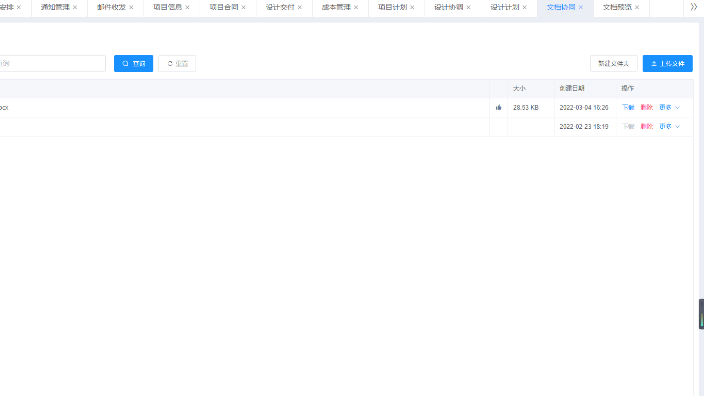Screen dimensions: 704x396
Task: Click the 重置 reset button
Action: pos(177,63)
